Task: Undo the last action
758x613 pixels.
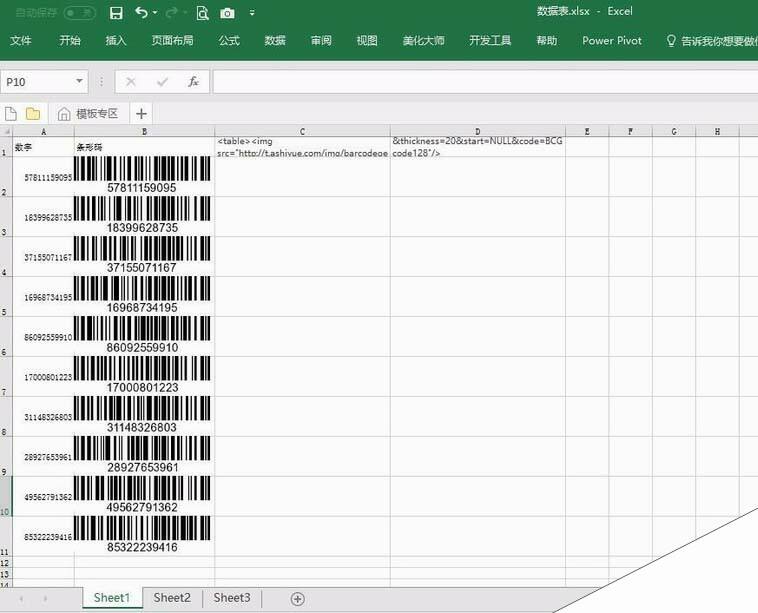Action: 142,13
